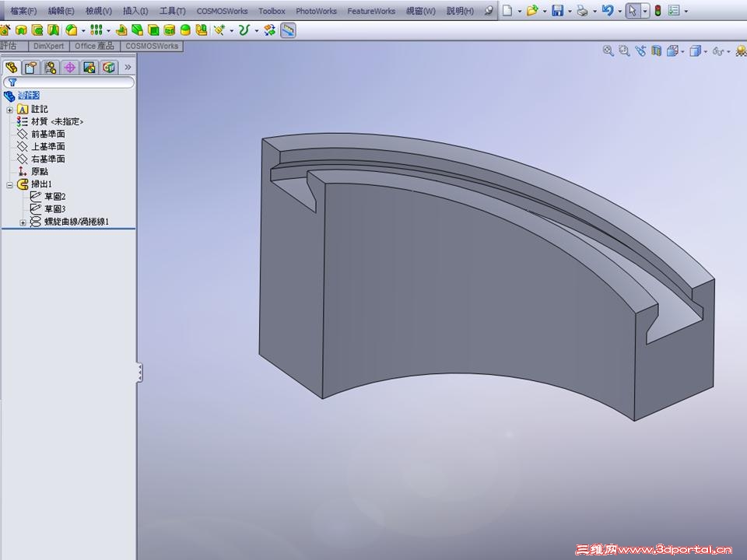747x560 pixels.
Task: Collapse the 掃出1 feature node
Action: tap(9, 184)
